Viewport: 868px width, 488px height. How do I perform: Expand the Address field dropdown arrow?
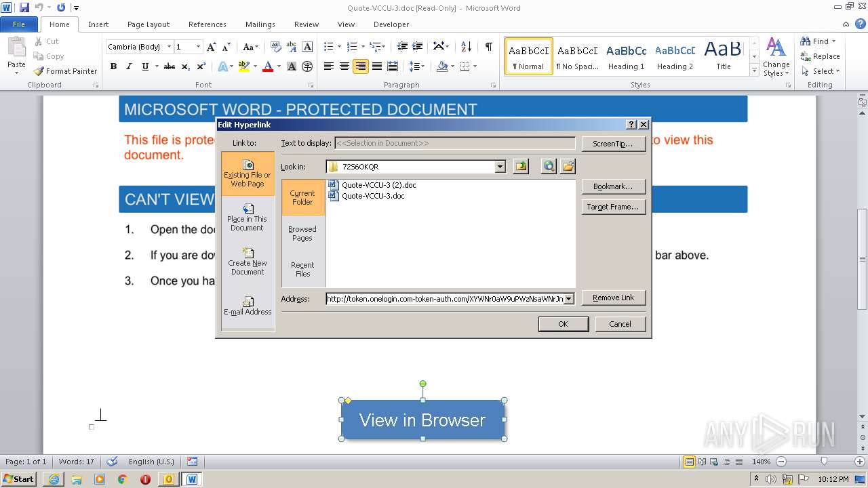tap(569, 298)
